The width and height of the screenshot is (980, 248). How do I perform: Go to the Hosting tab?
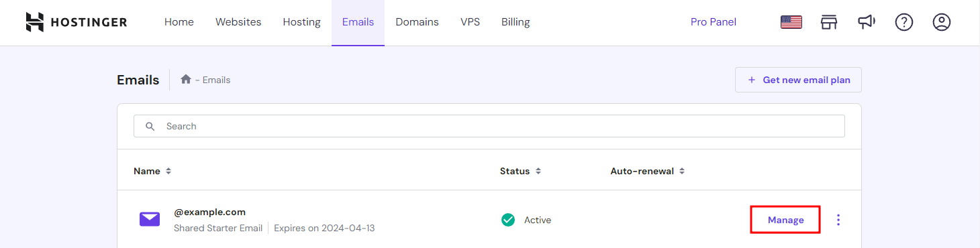pyautogui.click(x=301, y=22)
